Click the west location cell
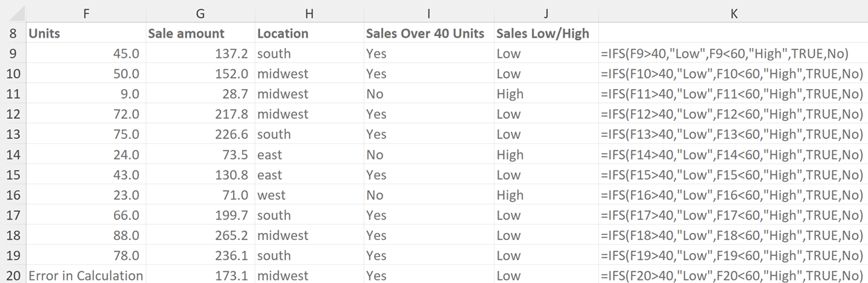The image size is (868, 283). (308, 195)
